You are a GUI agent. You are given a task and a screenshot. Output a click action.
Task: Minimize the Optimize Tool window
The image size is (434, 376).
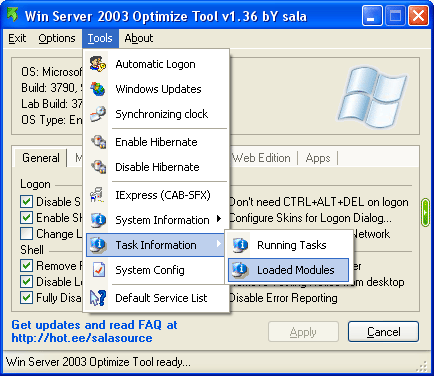coord(371,16)
